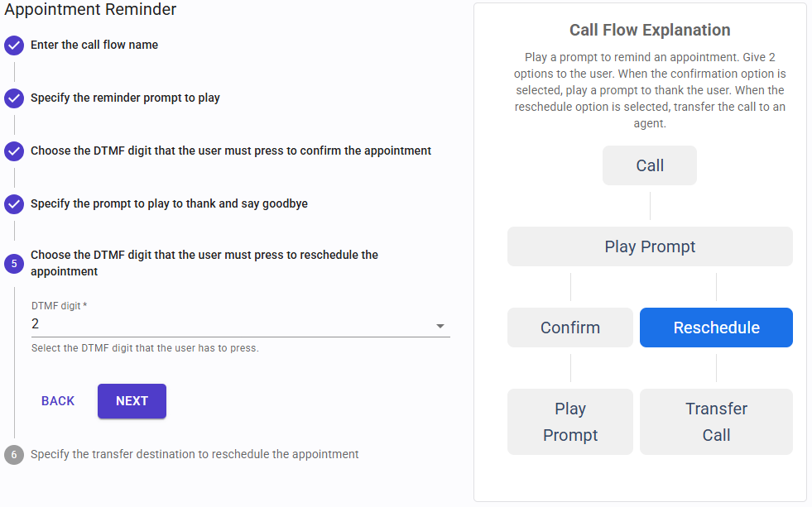812x507 pixels.
Task: Open 'Specify the reminder prompt to play' step
Action: tap(125, 98)
